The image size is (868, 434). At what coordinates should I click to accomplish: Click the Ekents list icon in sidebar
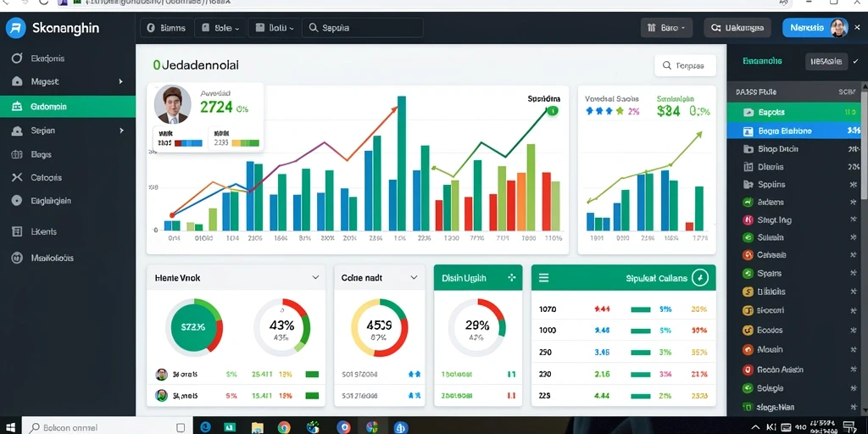point(17,231)
